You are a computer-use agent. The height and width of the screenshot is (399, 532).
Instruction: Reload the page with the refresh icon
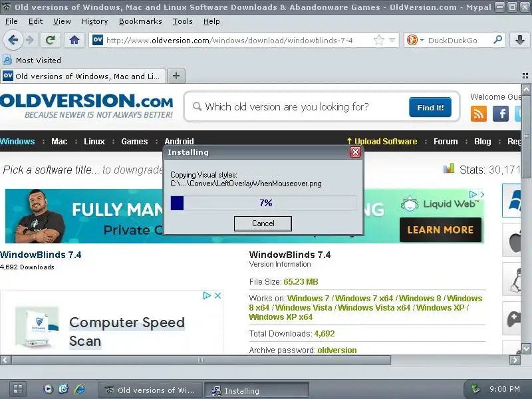[x=51, y=41]
